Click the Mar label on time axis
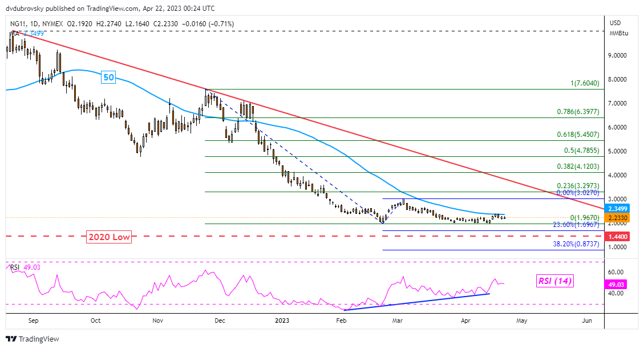This screenshot has height=349, width=644. (x=397, y=320)
